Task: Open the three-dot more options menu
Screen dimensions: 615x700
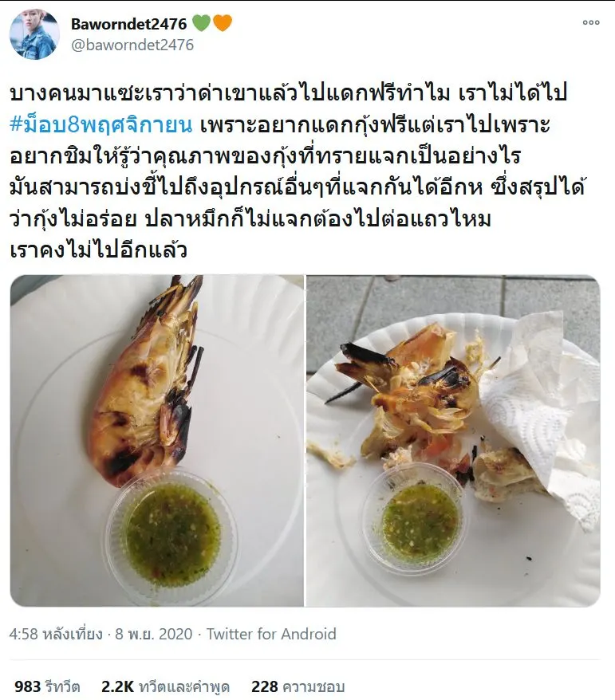Action: (591, 22)
